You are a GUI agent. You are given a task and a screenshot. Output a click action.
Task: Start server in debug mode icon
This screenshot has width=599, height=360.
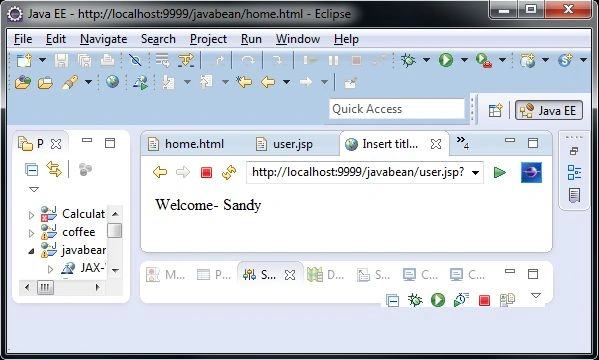415,300
